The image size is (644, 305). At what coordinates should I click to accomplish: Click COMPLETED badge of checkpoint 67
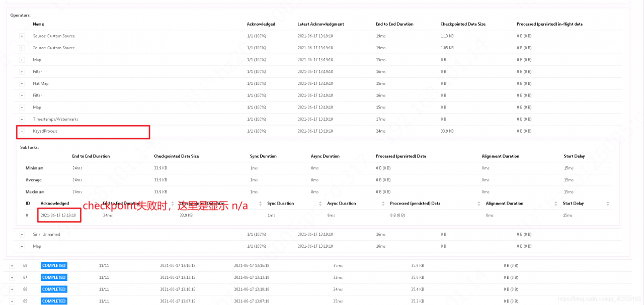coord(54,277)
